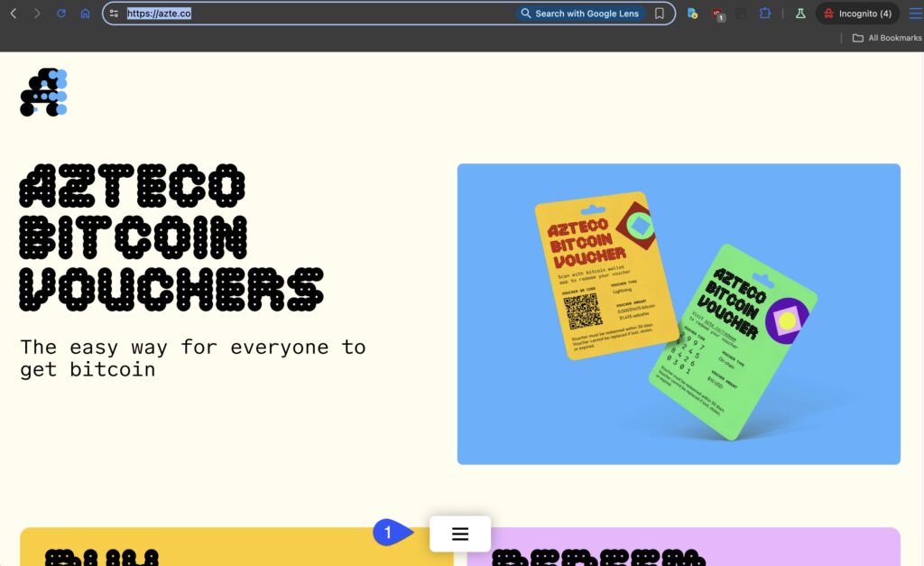Click the red shield extension with badge
This screenshot has width=924, height=566.
pyautogui.click(x=717, y=14)
